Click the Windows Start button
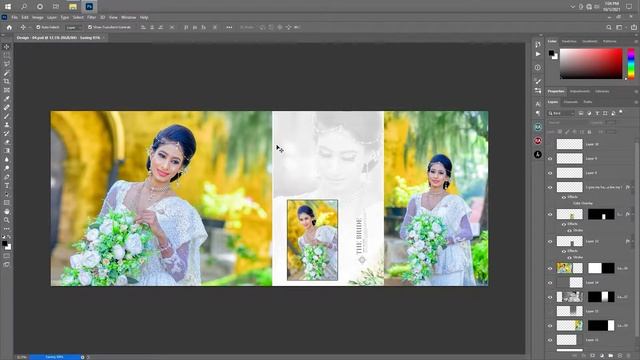640x360 pixels. (x=8, y=7)
